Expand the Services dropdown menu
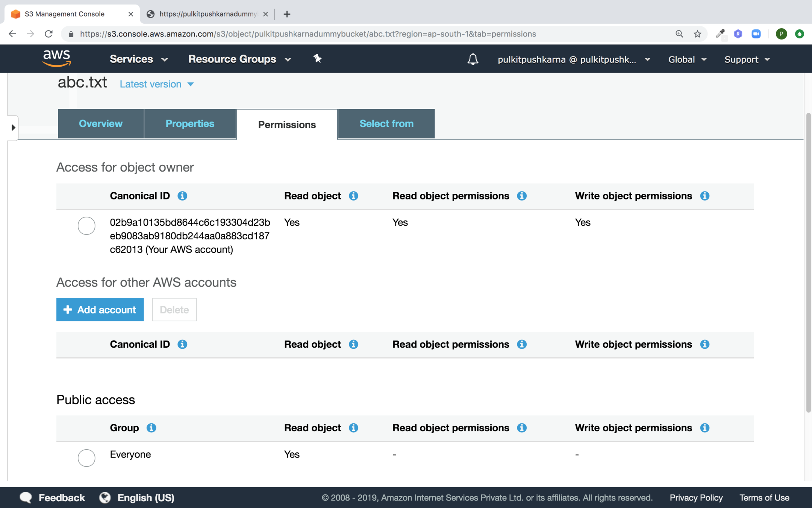 138,59
